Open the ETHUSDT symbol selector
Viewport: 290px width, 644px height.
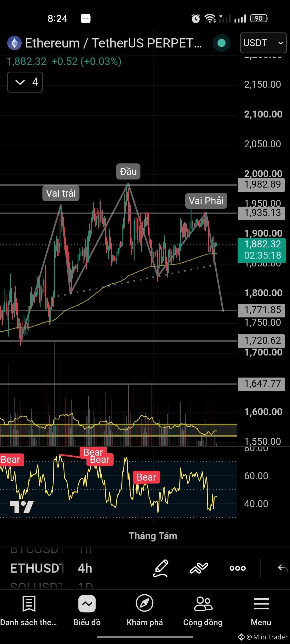(x=37, y=568)
